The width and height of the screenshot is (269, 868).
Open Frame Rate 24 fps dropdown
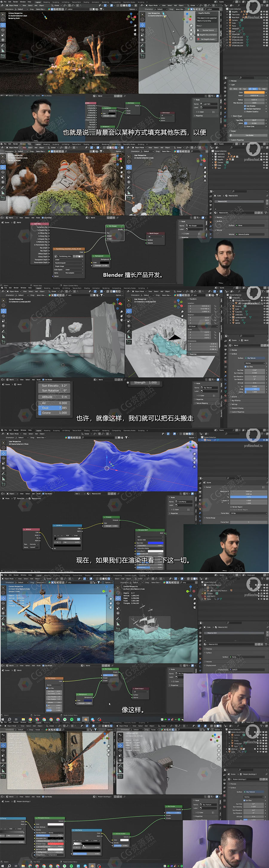point(249,513)
